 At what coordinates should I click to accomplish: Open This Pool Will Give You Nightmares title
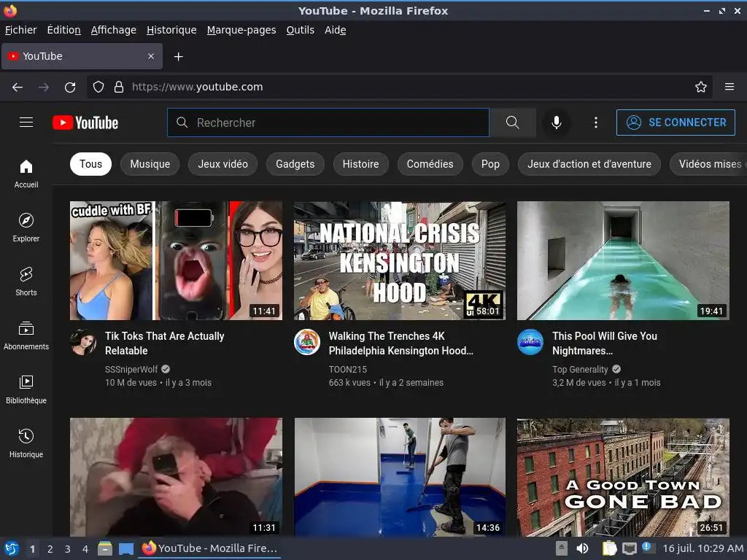[x=605, y=343]
